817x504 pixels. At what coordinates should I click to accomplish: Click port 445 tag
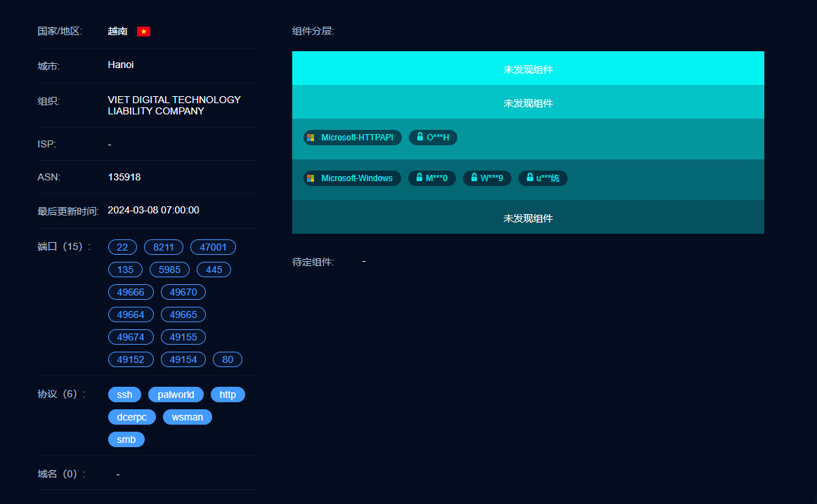[214, 270]
